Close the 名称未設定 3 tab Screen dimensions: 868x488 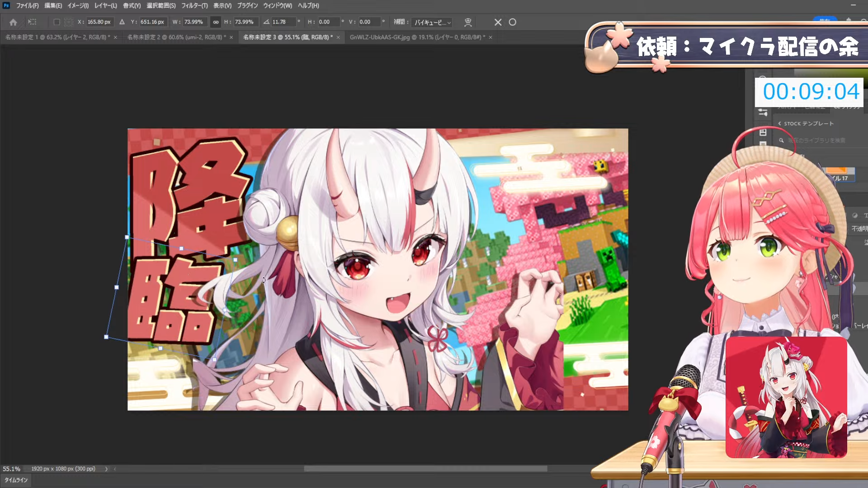click(338, 37)
